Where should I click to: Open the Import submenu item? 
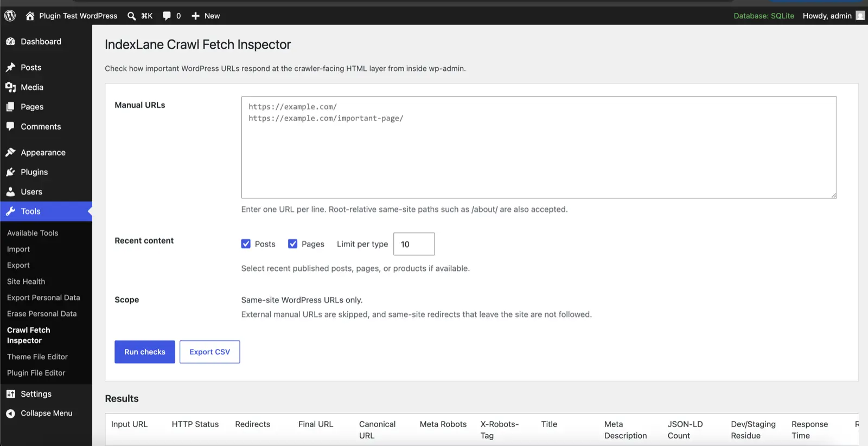click(18, 249)
